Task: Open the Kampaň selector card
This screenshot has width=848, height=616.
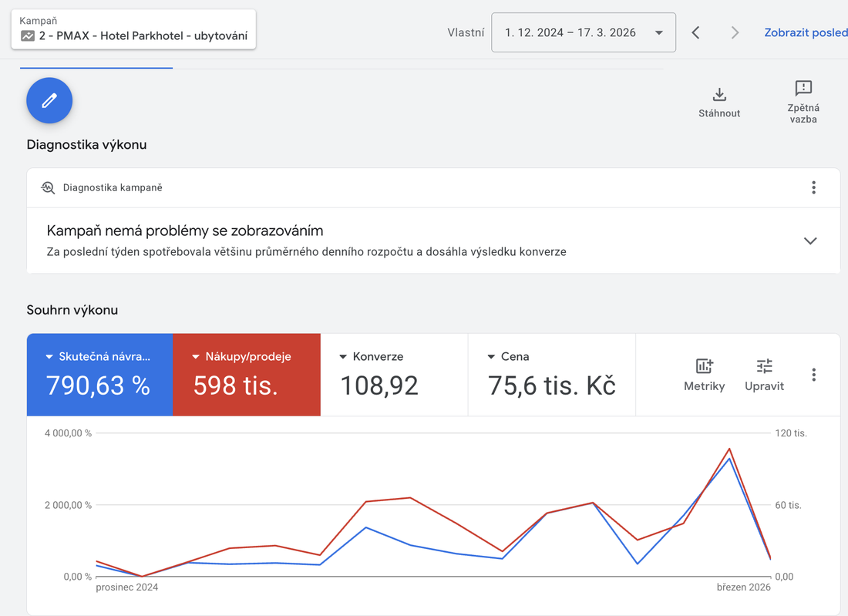Action: [x=133, y=29]
